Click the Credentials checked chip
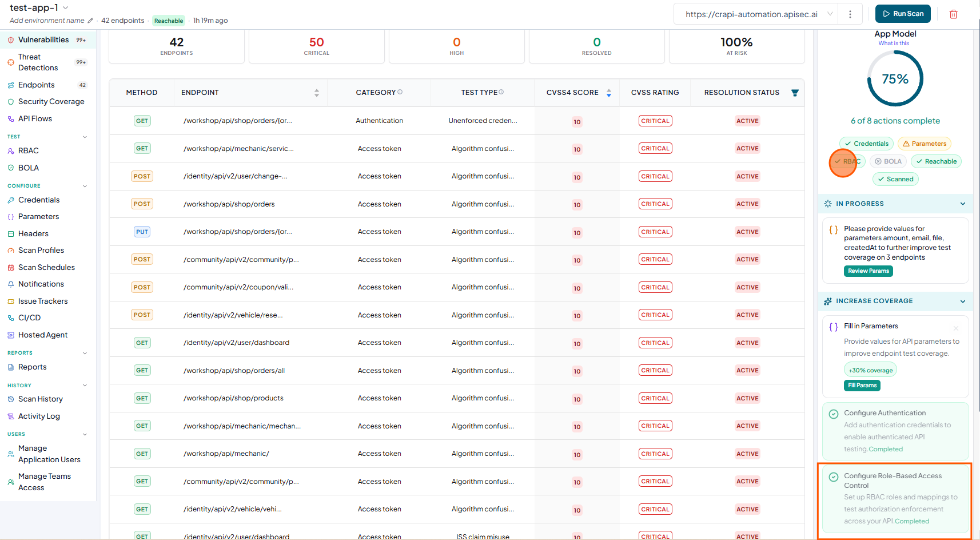980x540 pixels. 866,144
